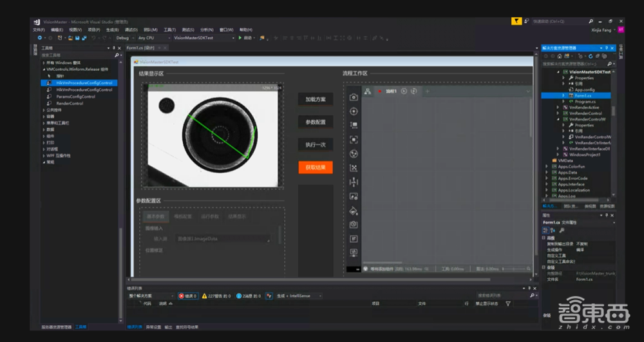This screenshot has width=644, height=342.
Task: Select the IF branch tool icon
Action: click(x=354, y=238)
